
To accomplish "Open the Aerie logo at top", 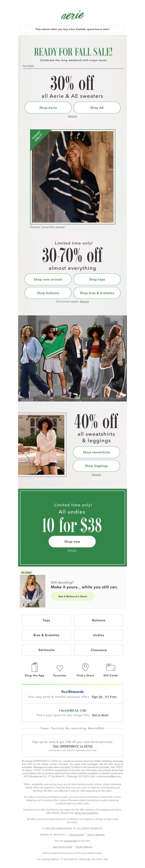I will point(72,15).
